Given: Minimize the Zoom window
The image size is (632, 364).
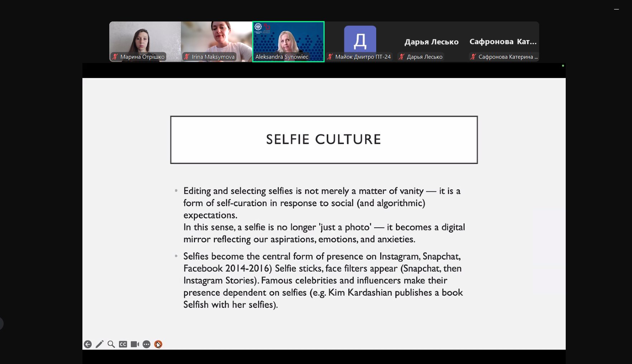Looking at the screenshot, I should point(616,9).
